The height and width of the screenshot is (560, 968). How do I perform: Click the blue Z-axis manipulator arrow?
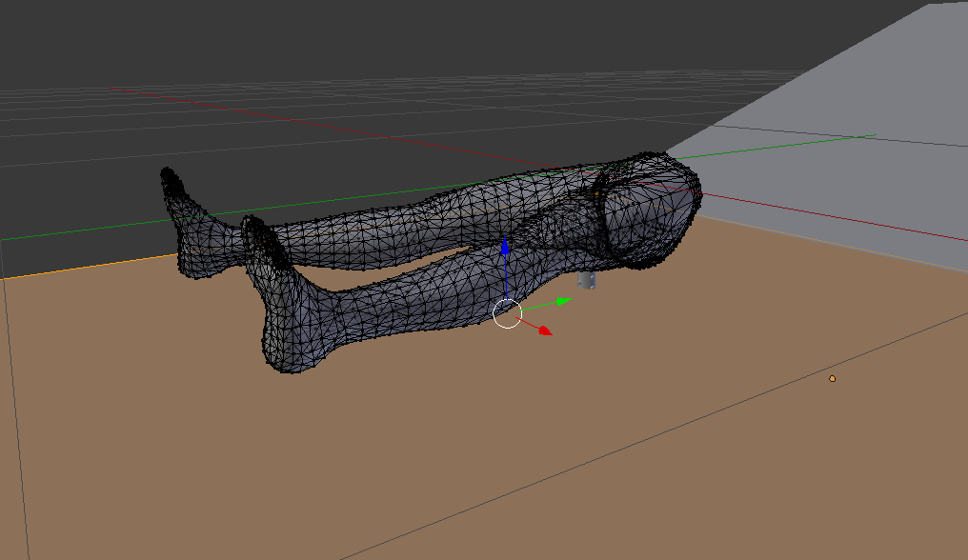[x=505, y=247]
